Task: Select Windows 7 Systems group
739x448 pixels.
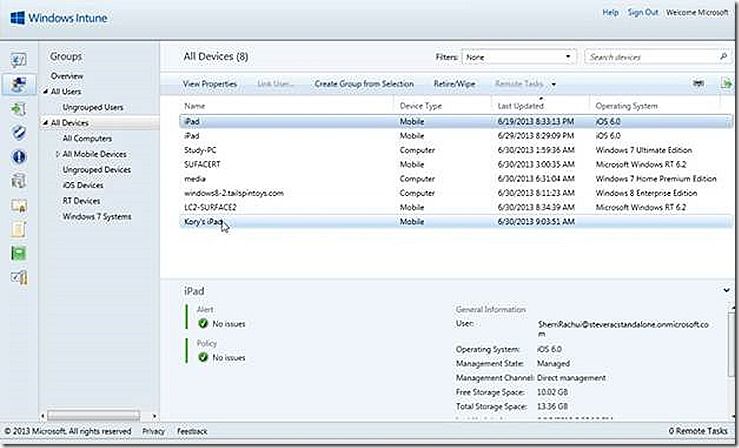Action: 97,217
